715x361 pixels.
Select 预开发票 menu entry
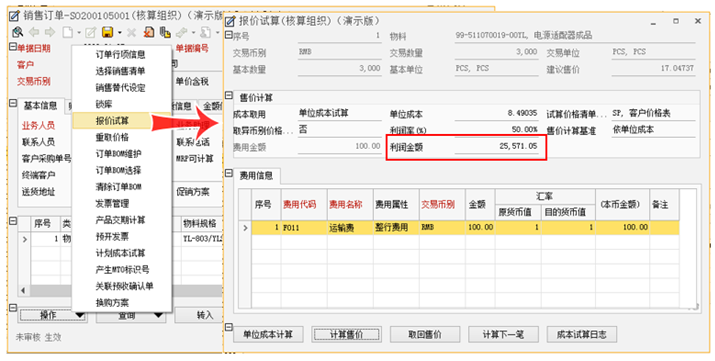(x=122, y=237)
